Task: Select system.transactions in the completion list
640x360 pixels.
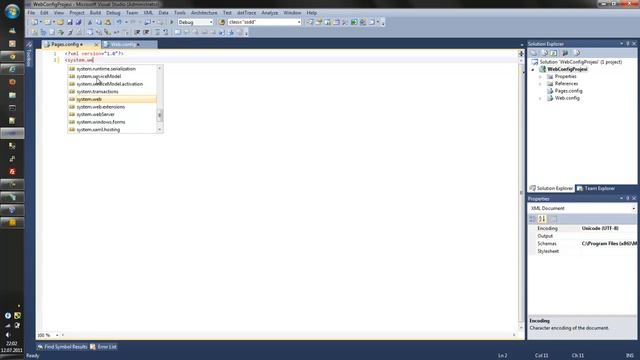Action: pyautogui.click(x=112, y=91)
